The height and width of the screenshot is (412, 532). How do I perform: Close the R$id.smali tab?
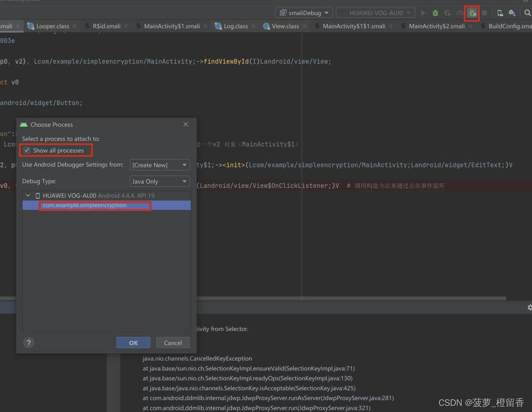point(126,26)
